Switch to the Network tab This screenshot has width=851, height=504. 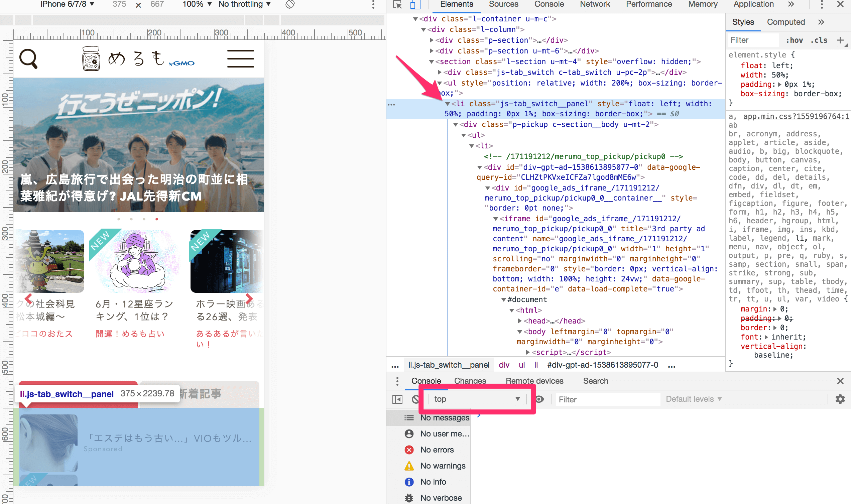(x=595, y=4)
